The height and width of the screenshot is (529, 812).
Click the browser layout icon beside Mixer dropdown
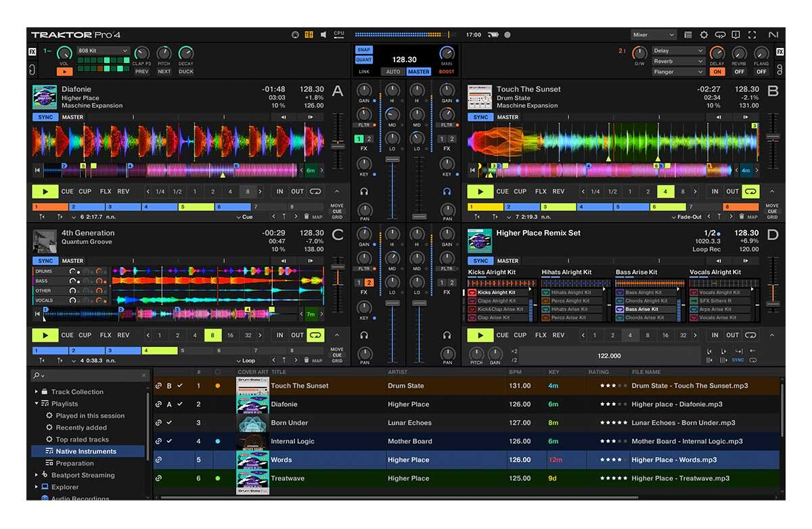688,34
